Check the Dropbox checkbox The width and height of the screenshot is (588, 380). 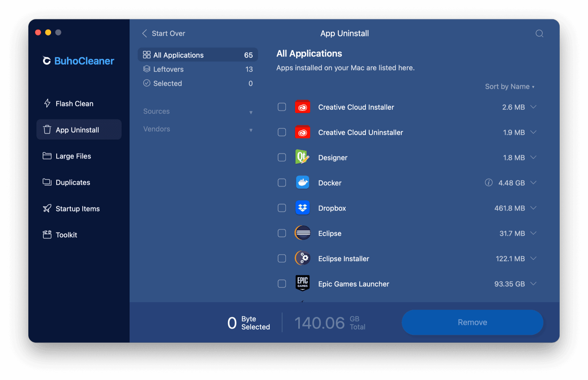point(282,208)
